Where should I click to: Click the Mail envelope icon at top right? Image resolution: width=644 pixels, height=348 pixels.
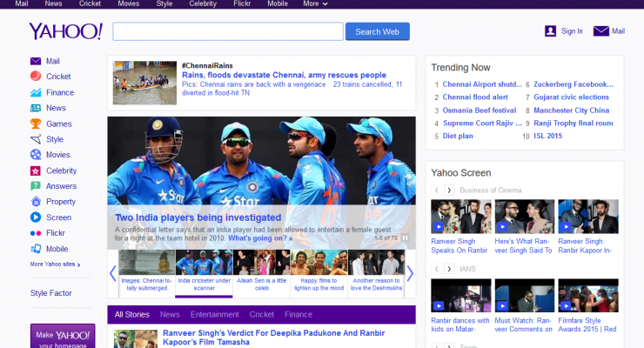601,31
